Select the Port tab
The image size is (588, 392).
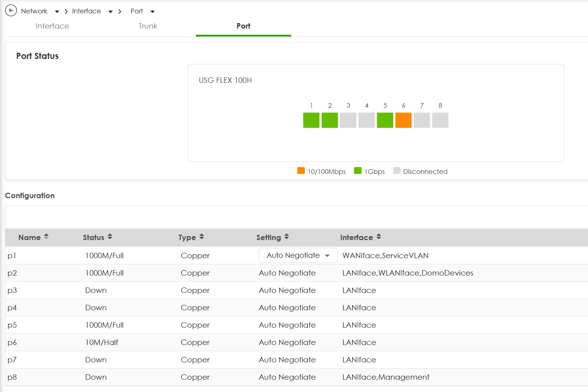click(243, 26)
